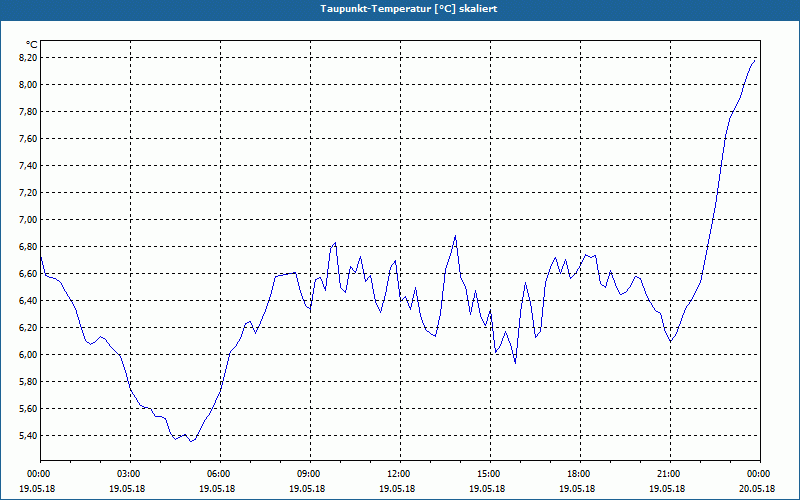Select the 5,80 y-axis value
This screenshot has height=500, width=800.
tap(28, 382)
